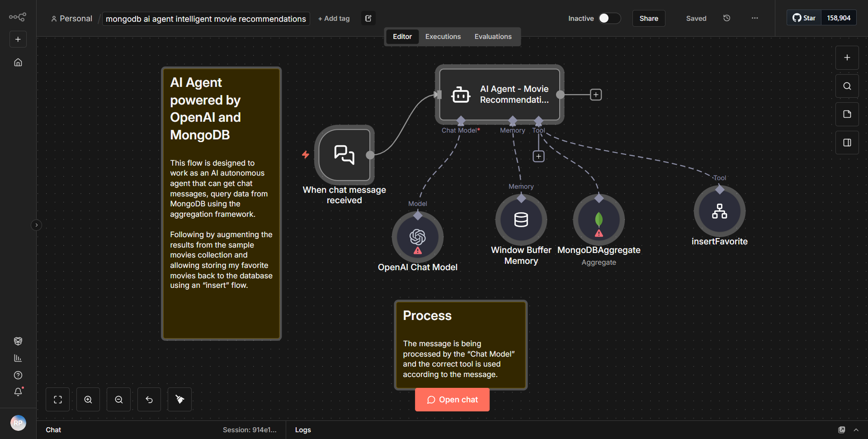Open the help question mark icon
The width and height of the screenshot is (868, 439).
point(18,375)
